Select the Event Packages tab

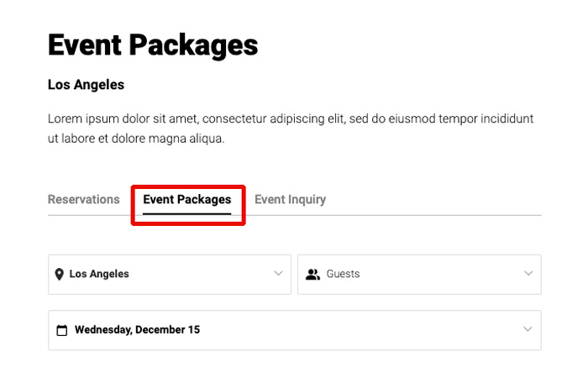186,200
